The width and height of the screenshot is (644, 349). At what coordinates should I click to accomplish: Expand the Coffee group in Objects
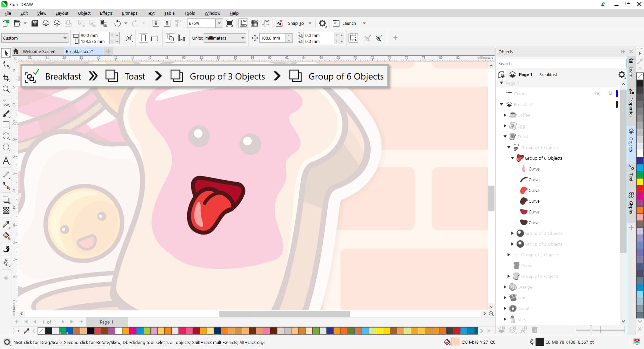pyautogui.click(x=505, y=115)
